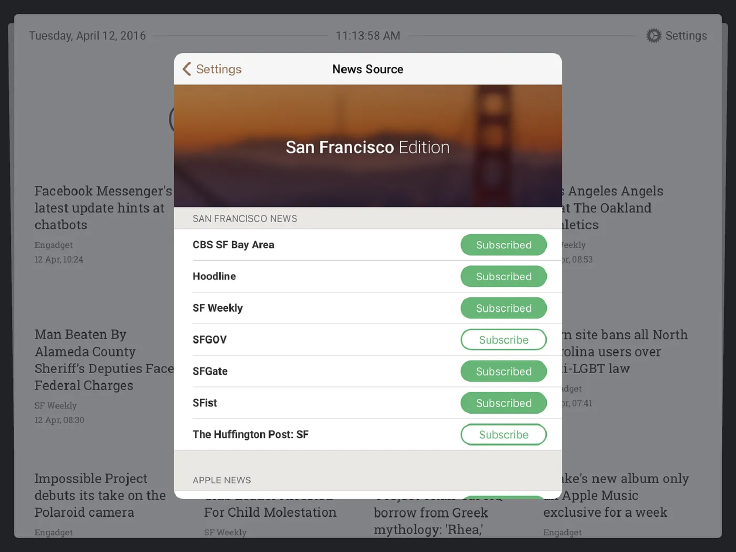Click the 12 Apr, 08:30 timestamp
This screenshot has width=736, height=552.
pos(59,420)
